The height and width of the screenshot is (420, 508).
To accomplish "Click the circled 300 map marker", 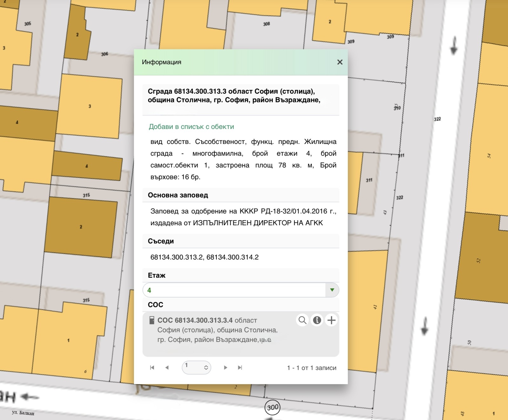I will click(x=272, y=407).
